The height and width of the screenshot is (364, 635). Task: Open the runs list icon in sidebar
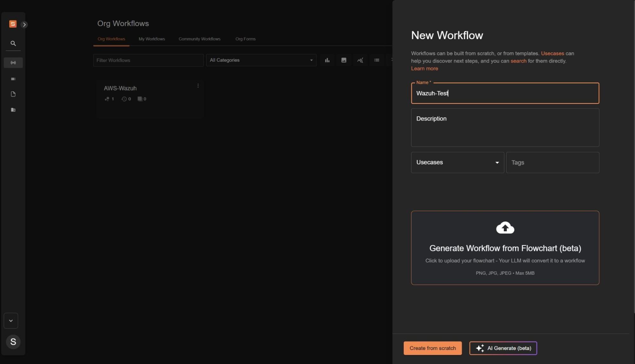[x=13, y=78]
